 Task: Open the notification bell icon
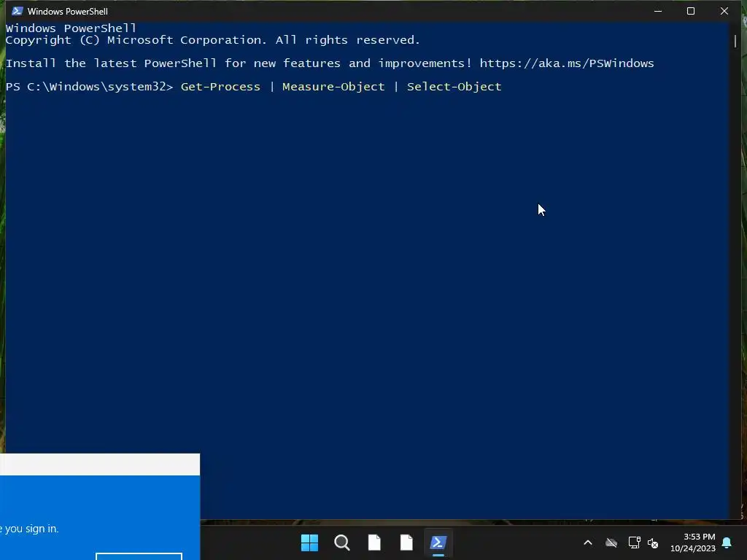coord(727,542)
